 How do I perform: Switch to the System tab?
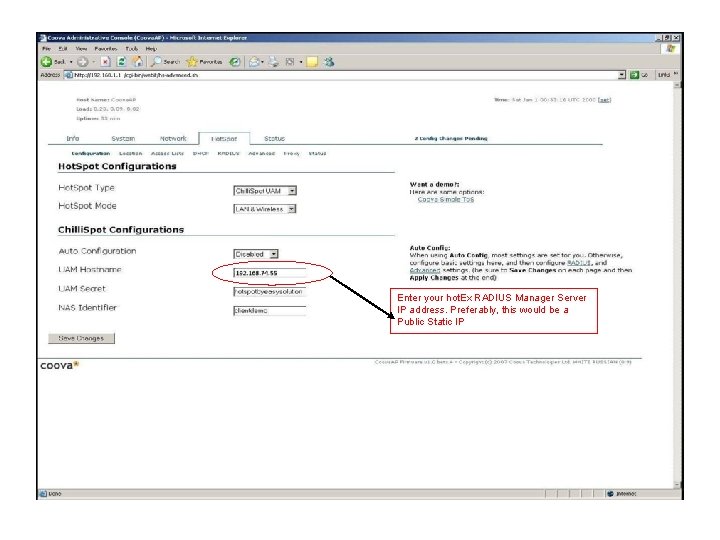click(123, 138)
